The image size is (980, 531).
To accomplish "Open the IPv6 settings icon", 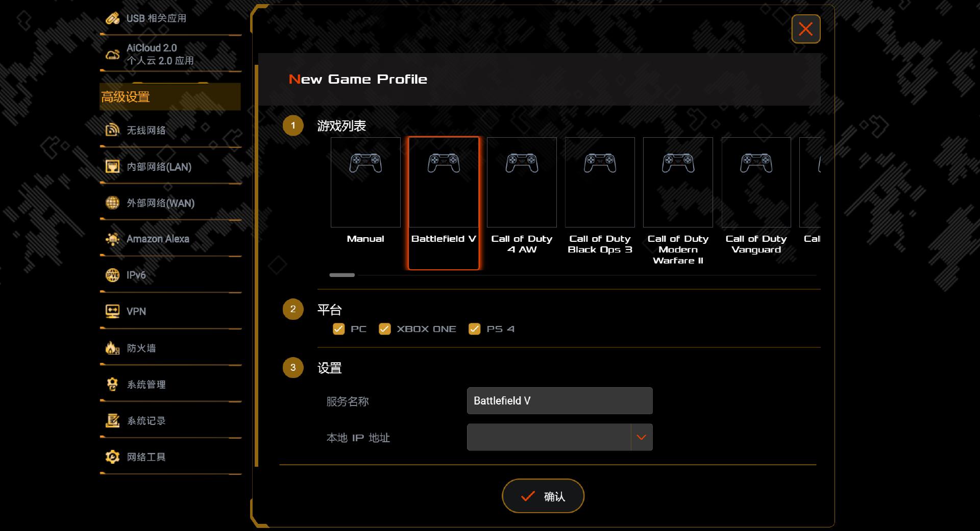I will pyautogui.click(x=112, y=275).
